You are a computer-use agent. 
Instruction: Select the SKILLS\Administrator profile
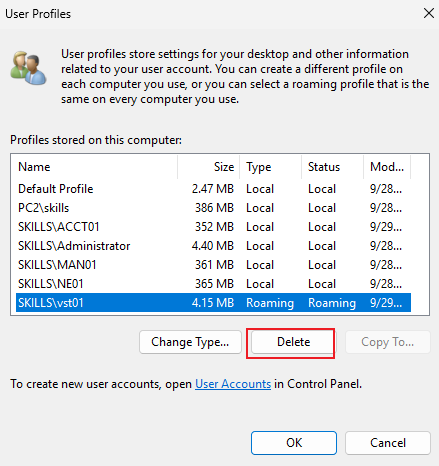213,246
